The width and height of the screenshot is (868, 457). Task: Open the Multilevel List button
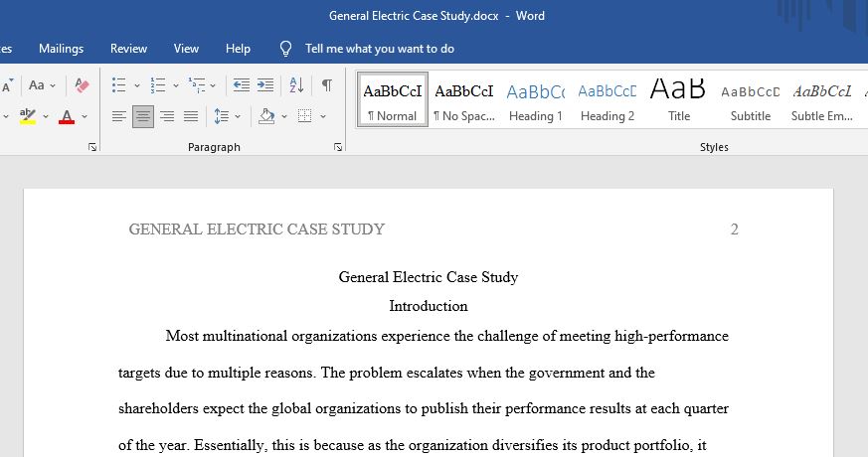(x=197, y=85)
